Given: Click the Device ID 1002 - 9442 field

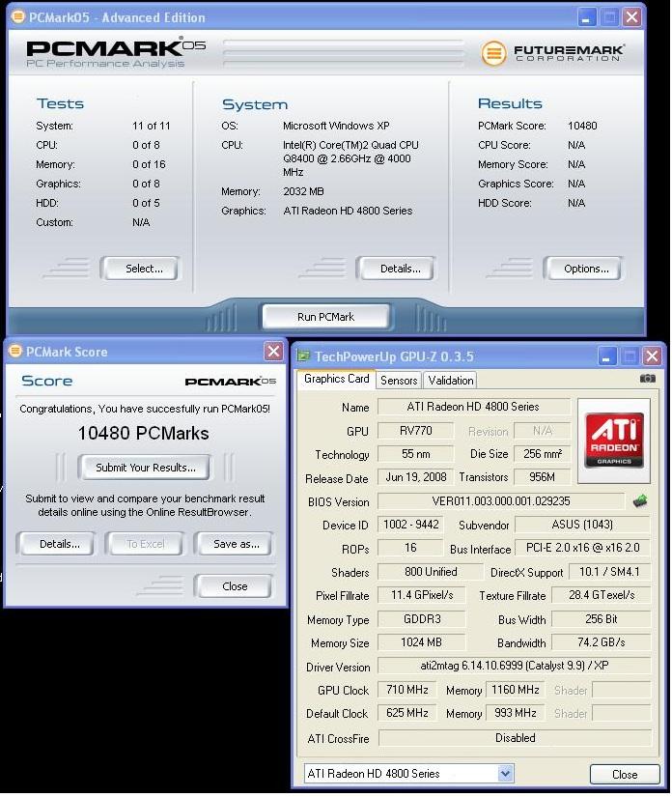Looking at the screenshot, I should (410, 526).
